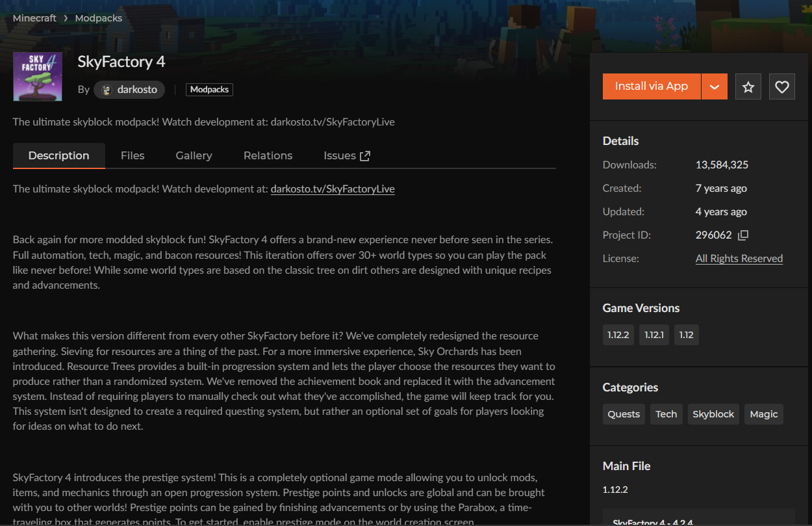812x526 pixels.
Task: Open the Magic category tag
Action: click(764, 414)
